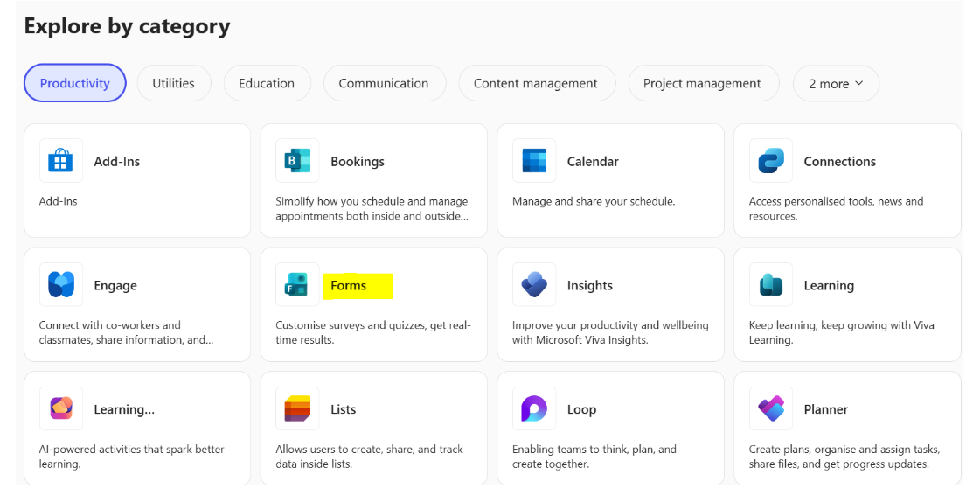Open the Loop app icon
980x502 pixels.
click(x=534, y=409)
